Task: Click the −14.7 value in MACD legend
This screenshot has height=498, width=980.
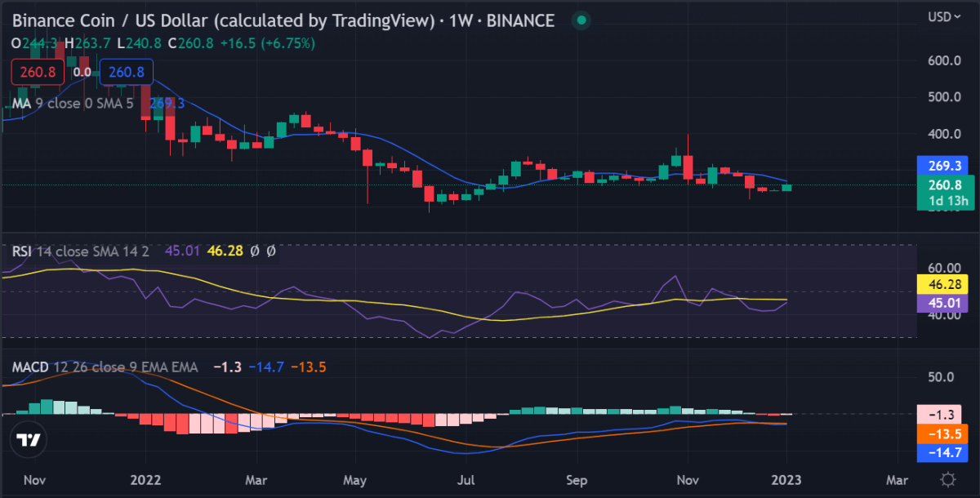Action: click(x=268, y=367)
